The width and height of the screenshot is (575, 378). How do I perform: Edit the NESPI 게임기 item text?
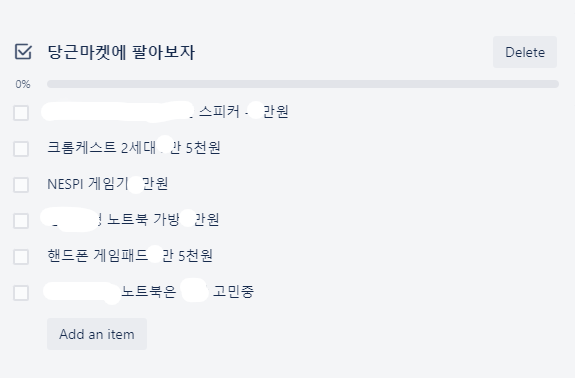pyautogui.click(x=108, y=183)
